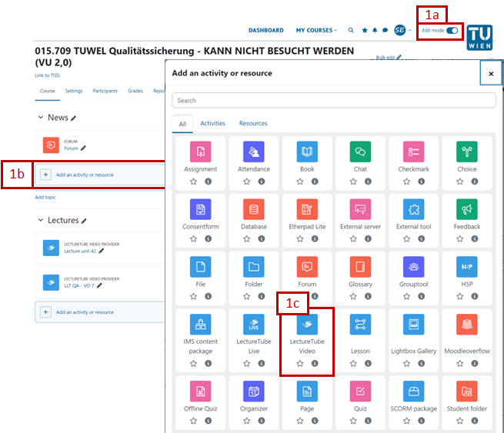The width and height of the screenshot is (504, 433).
Task: Add an activity or resource under News
Action: coord(100,175)
